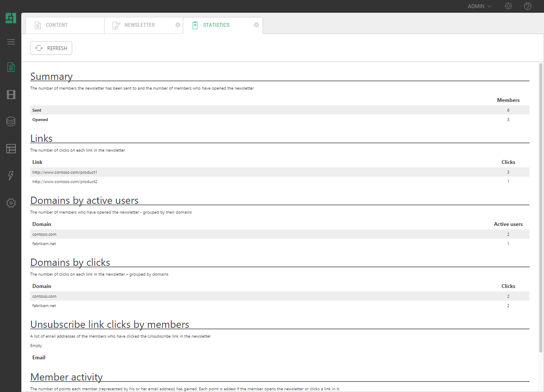Click the top bar settings gear icon

point(508,6)
